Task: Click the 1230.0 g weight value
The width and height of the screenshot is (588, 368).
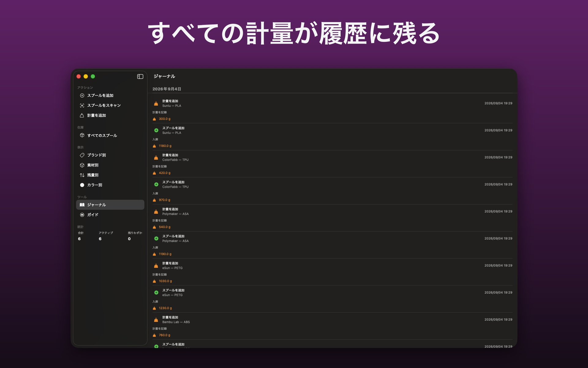Action: pos(165,308)
